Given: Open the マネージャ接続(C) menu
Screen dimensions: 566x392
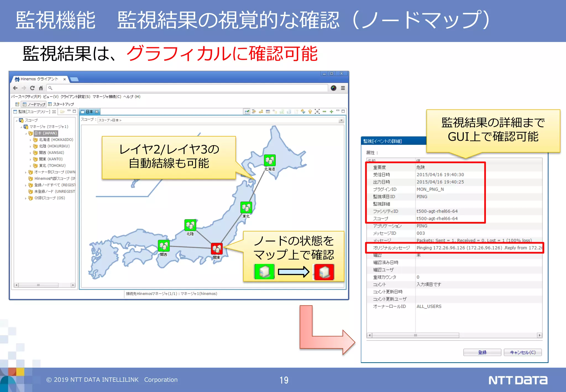Looking at the screenshot, I should coord(107,96).
